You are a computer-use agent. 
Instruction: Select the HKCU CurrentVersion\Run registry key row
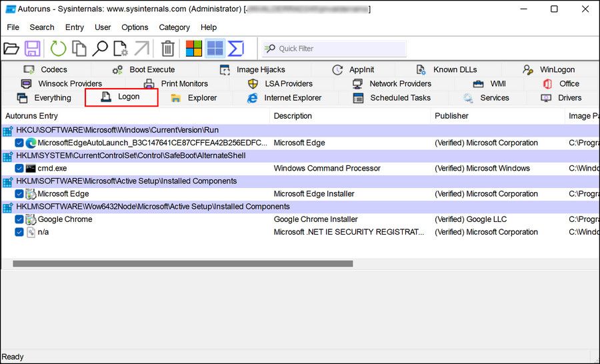(x=301, y=131)
